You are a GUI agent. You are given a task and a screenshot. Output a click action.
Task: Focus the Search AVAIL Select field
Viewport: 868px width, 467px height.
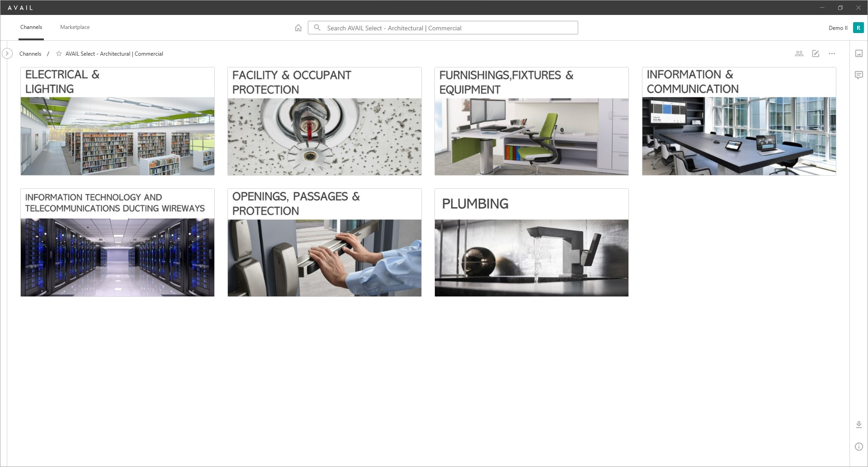[x=443, y=28]
